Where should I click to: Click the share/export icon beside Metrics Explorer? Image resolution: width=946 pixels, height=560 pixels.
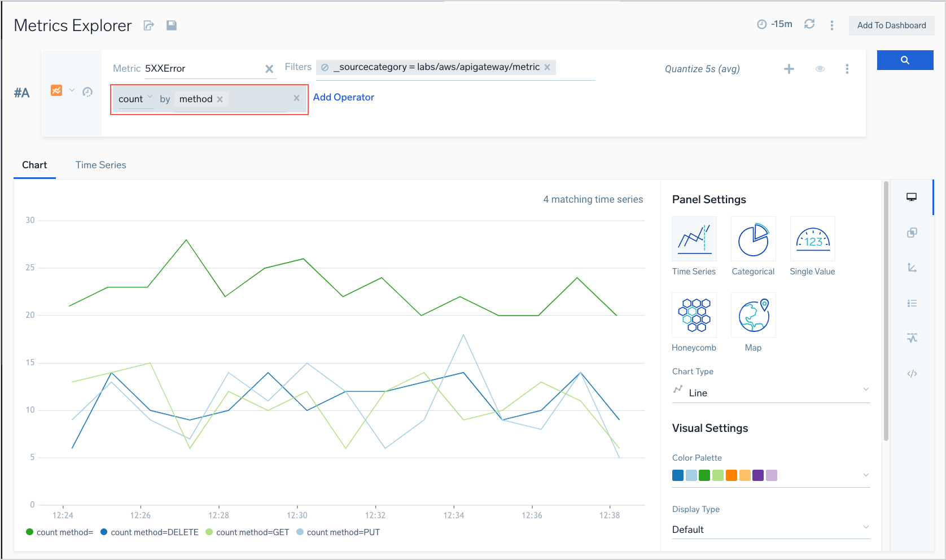pyautogui.click(x=149, y=25)
